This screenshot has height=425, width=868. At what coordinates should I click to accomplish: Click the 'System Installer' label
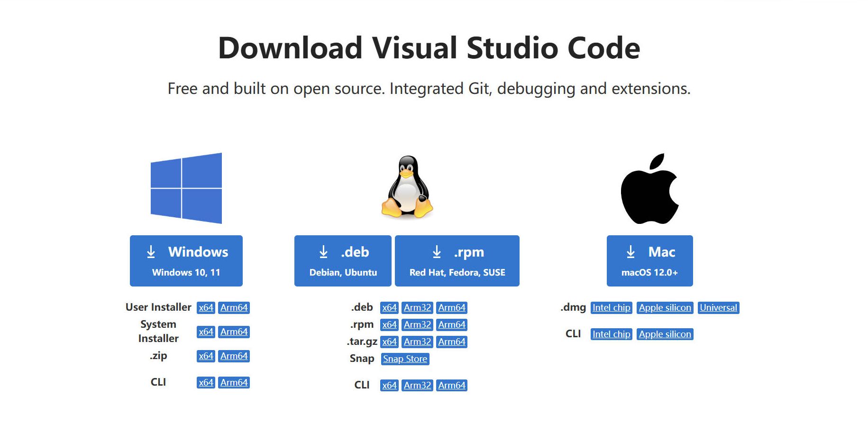tap(158, 331)
